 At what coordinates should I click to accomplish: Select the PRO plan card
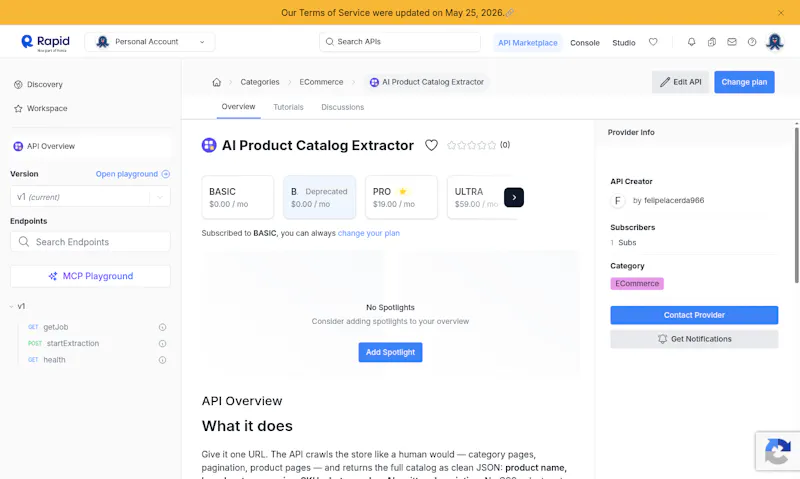pyautogui.click(x=402, y=197)
